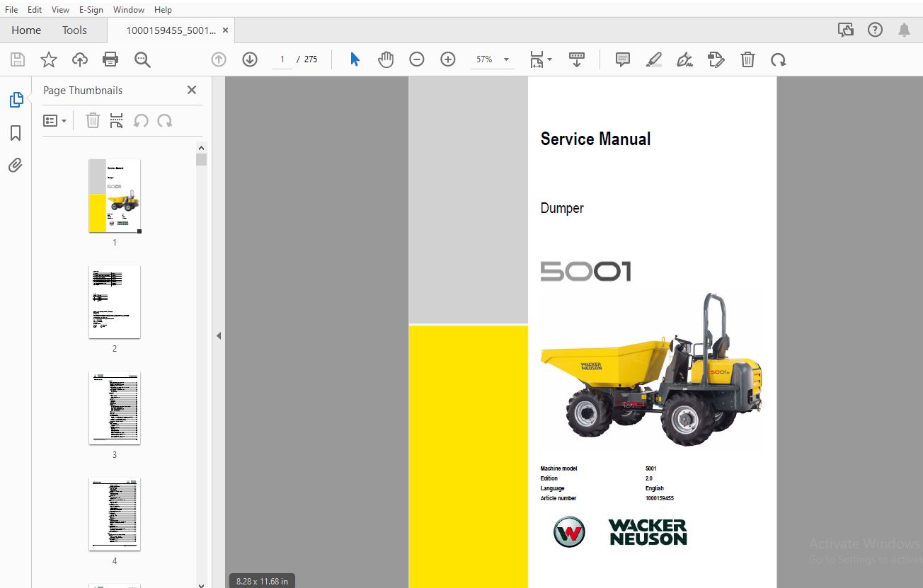The height and width of the screenshot is (588, 923).
Task: Click the page number input field
Action: [x=282, y=60]
